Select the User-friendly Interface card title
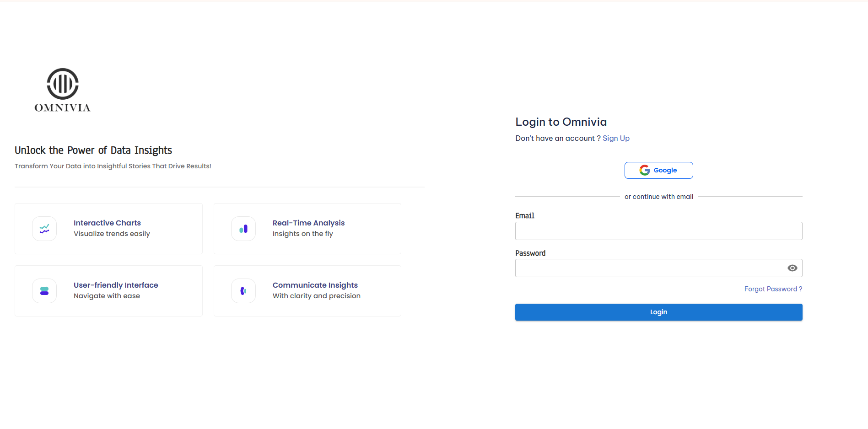 point(116,285)
